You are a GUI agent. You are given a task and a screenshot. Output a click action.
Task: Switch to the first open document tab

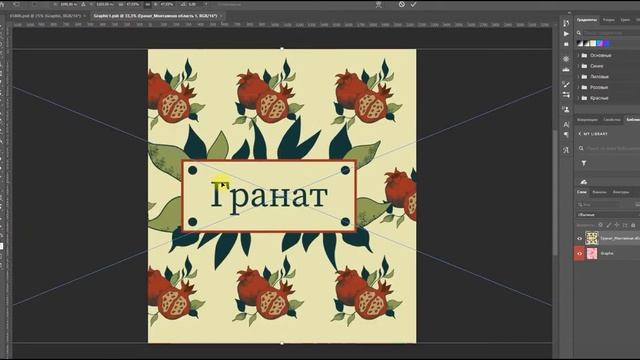pyautogui.click(x=45, y=16)
